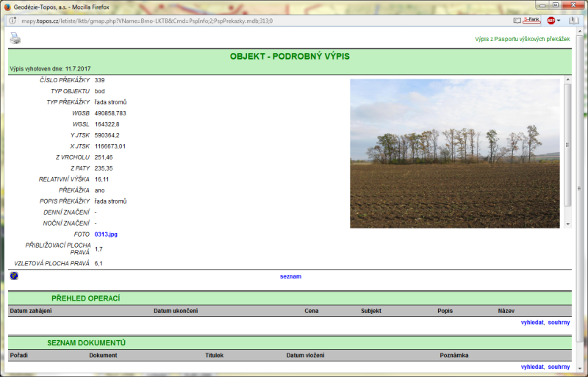
Task: Click the SEZNAM DOKUMENTŮ section heading
Action: tap(86, 342)
